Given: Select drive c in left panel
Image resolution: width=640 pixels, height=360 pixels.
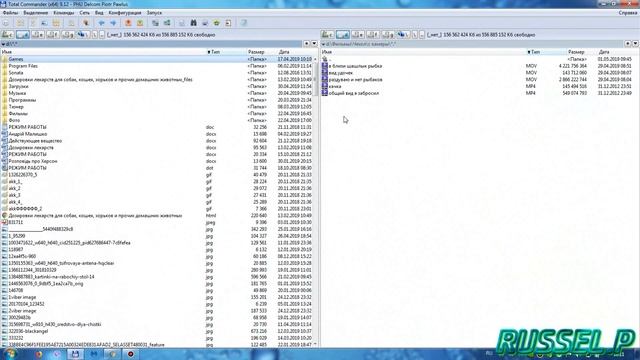Looking at the screenshot, I should click(8, 35).
